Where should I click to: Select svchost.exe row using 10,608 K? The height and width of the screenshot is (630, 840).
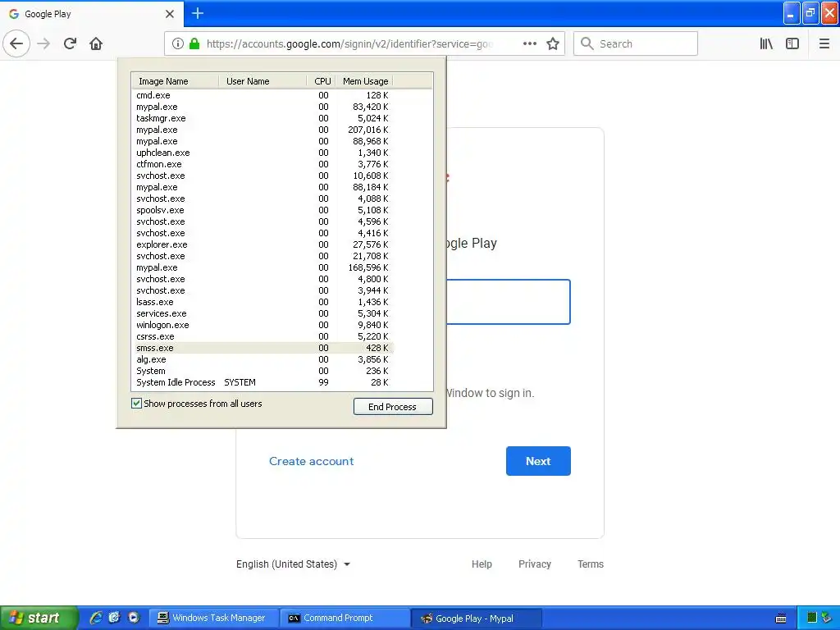click(x=262, y=176)
